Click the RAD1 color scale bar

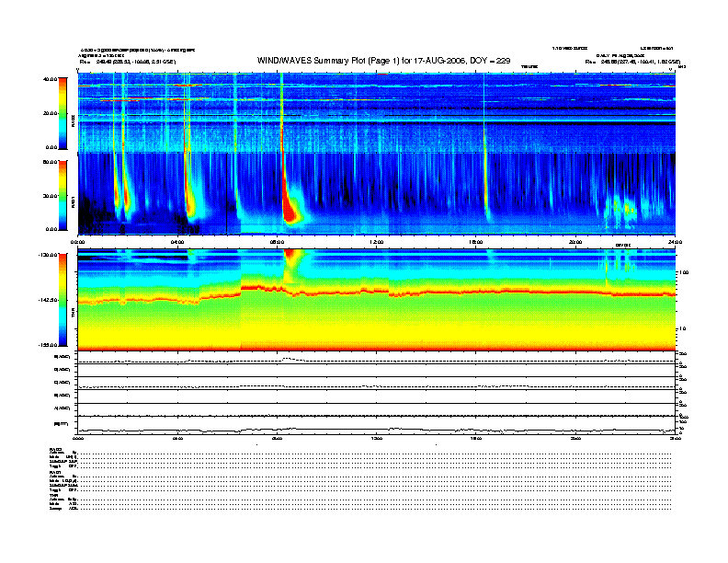(x=63, y=195)
